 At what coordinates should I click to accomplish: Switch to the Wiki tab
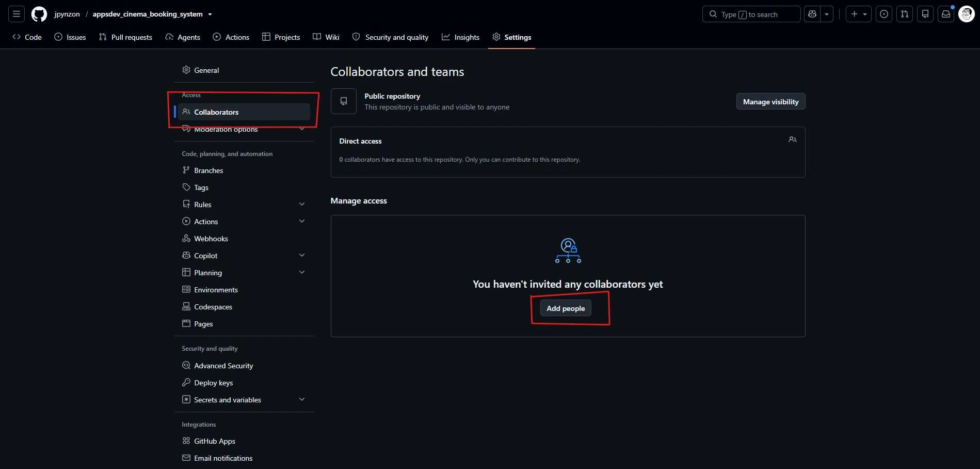(326, 37)
